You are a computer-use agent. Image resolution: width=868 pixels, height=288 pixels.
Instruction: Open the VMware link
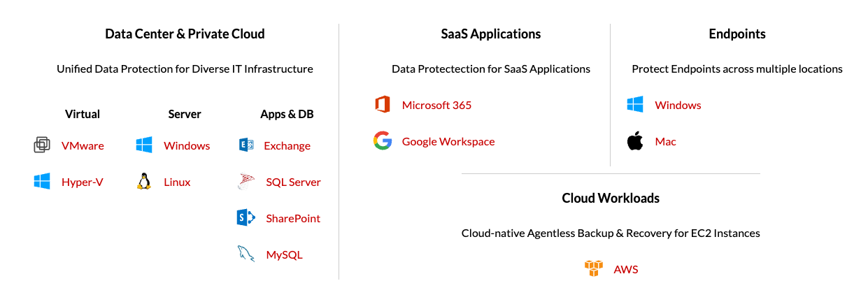coord(83,145)
